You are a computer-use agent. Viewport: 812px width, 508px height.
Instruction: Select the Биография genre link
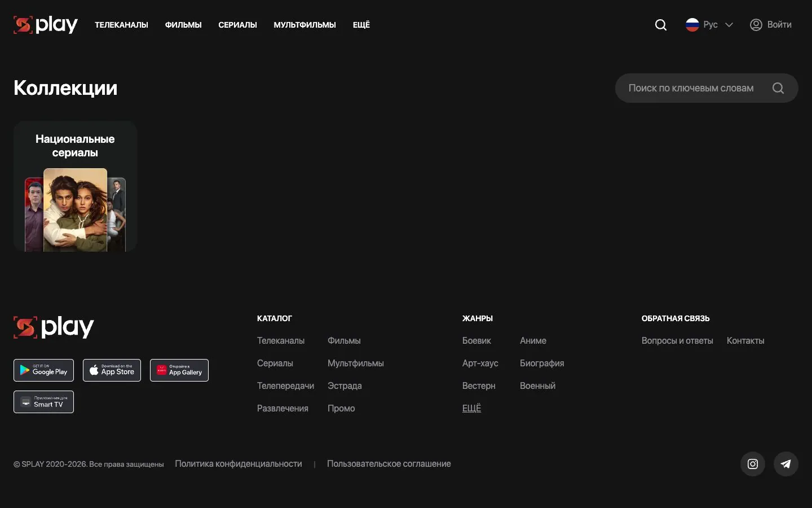542,364
